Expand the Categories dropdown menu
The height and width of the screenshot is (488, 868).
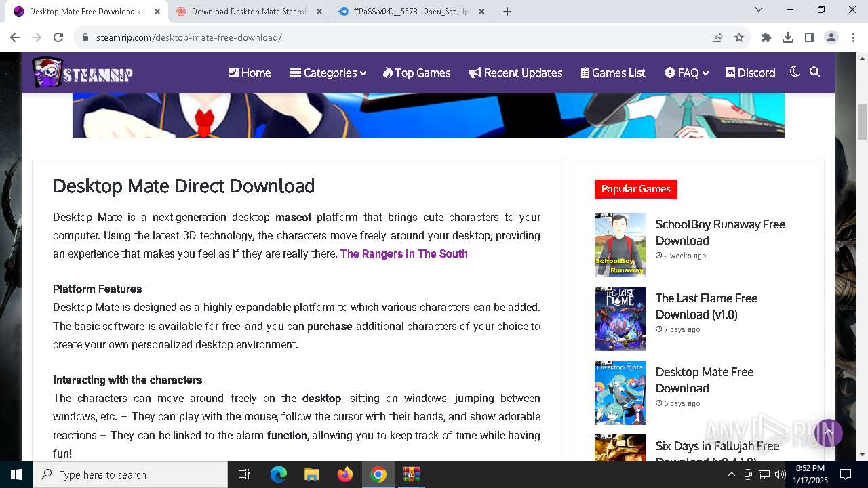pyautogui.click(x=328, y=73)
